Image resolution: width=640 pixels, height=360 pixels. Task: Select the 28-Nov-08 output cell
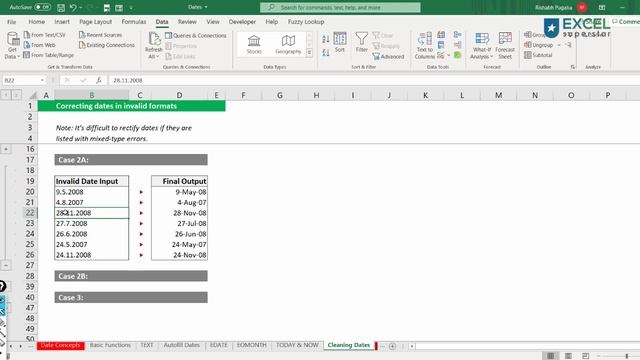179,213
